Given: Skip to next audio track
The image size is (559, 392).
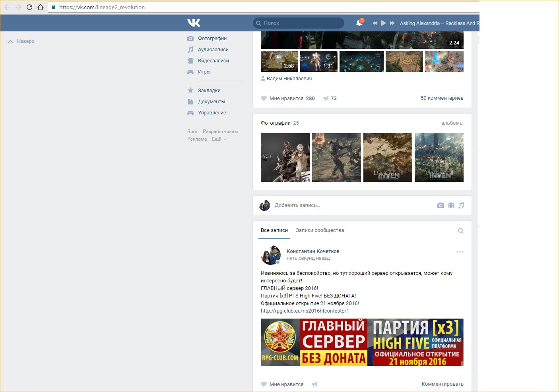Looking at the screenshot, I should 392,23.
